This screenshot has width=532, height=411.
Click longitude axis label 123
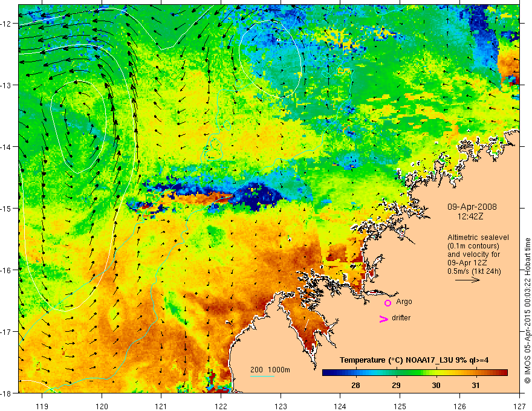(281, 406)
